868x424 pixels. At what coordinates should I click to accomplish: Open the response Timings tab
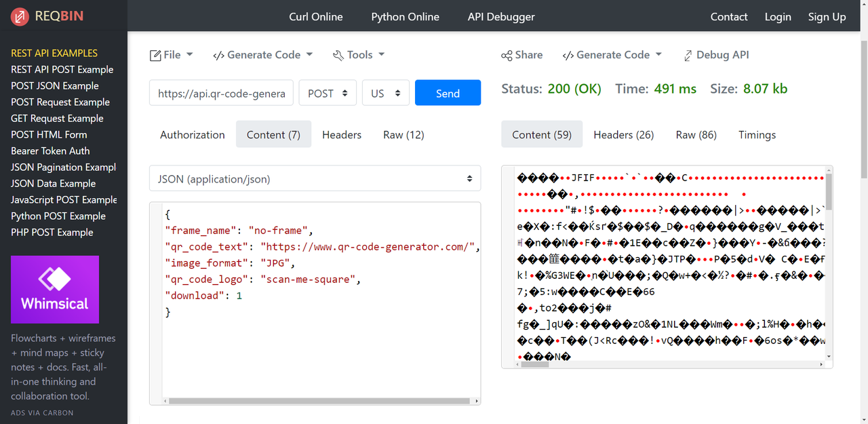click(757, 135)
